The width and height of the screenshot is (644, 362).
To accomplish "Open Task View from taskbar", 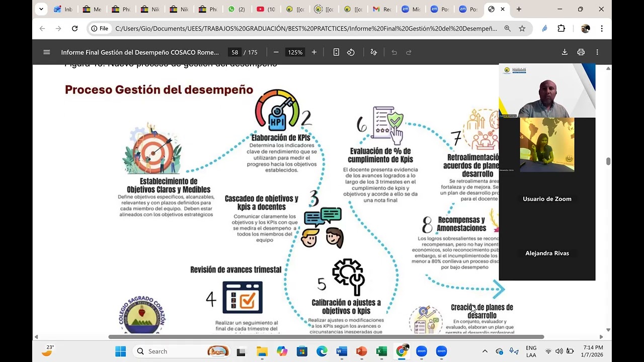I will tap(241, 351).
